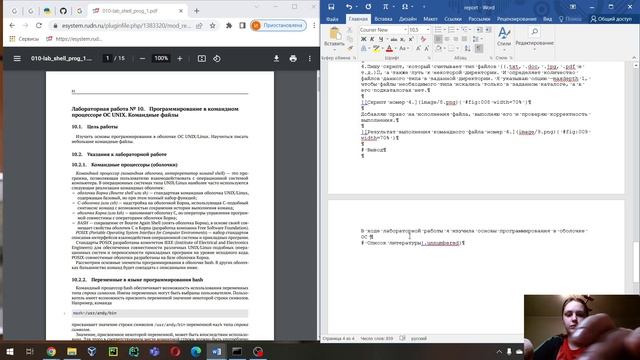Toggle superscript formatting in Word
Viewport: 640px width, 360px height.
click(411, 39)
